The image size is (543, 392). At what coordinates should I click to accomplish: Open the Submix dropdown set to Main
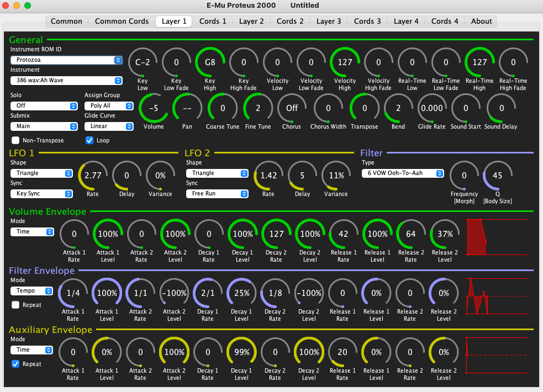pos(44,126)
